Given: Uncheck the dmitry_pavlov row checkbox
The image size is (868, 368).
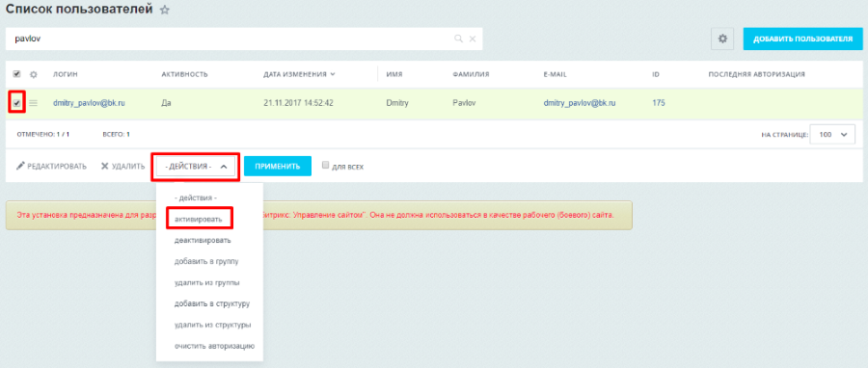Looking at the screenshot, I should pyautogui.click(x=16, y=103).
